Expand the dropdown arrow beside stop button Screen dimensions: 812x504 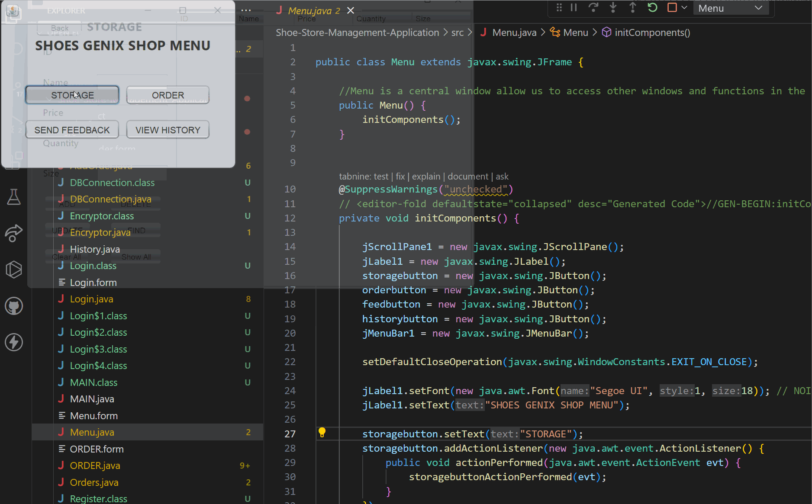684,8
